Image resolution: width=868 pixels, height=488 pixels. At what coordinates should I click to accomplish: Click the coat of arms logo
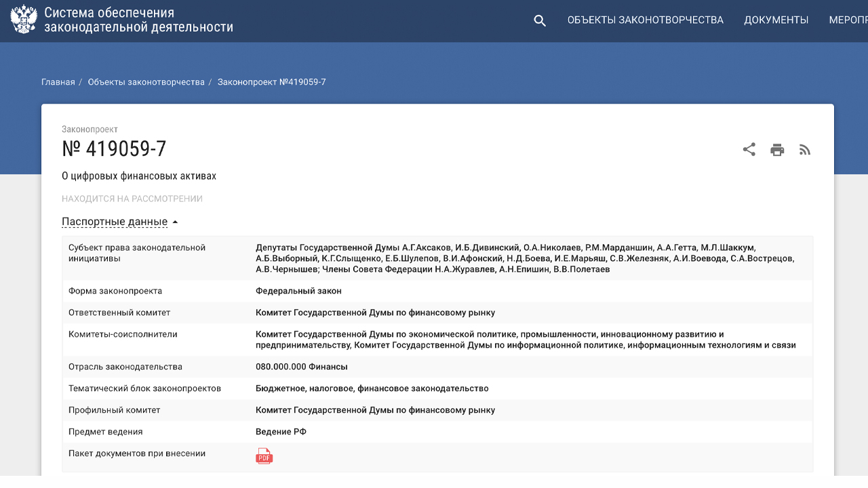click(x=23, y=20)
